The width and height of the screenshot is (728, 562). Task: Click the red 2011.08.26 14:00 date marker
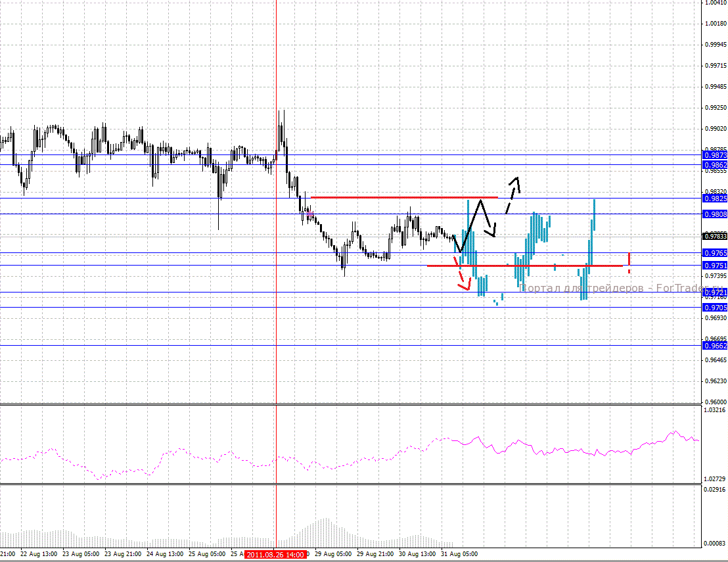coord(276,555)
